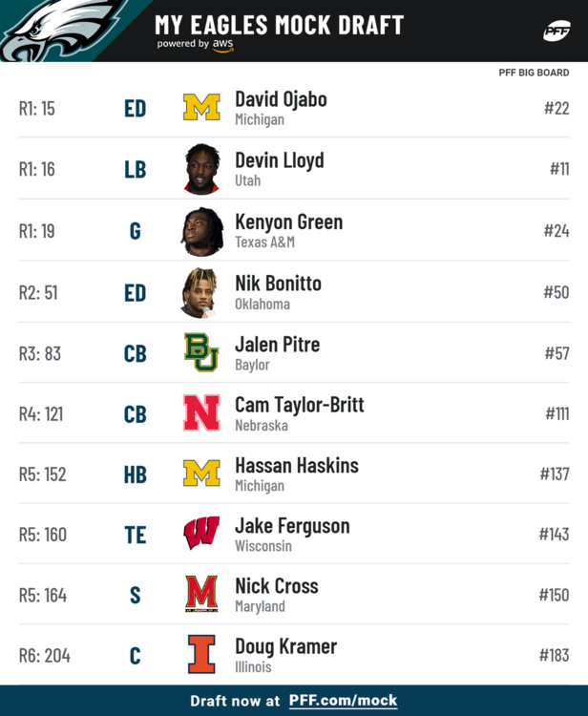Image resolution: width=588 pixels, height=716 pixels.
Task: Select the Cam Taylor-Britt player name
Action: coord(300,405)
